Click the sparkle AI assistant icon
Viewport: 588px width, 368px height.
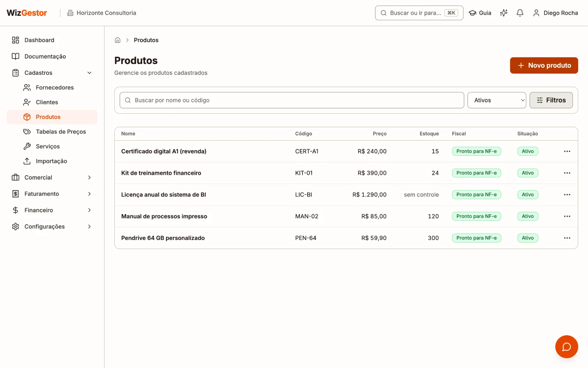click(503, 13)
